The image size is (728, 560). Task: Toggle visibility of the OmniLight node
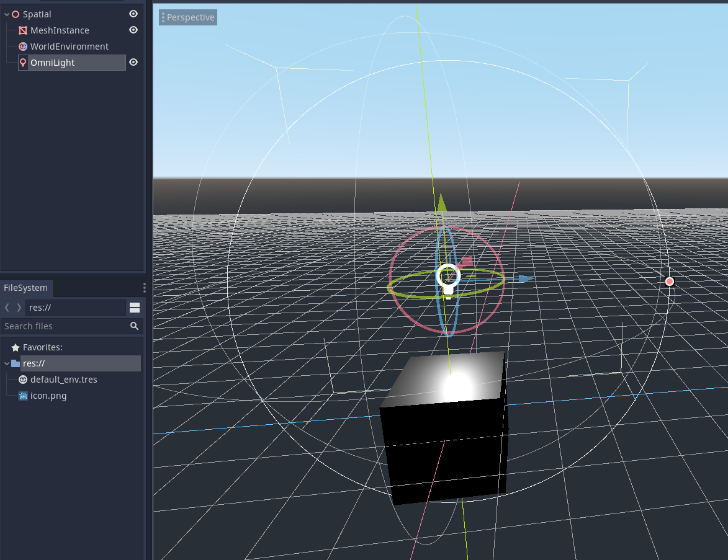133,62
